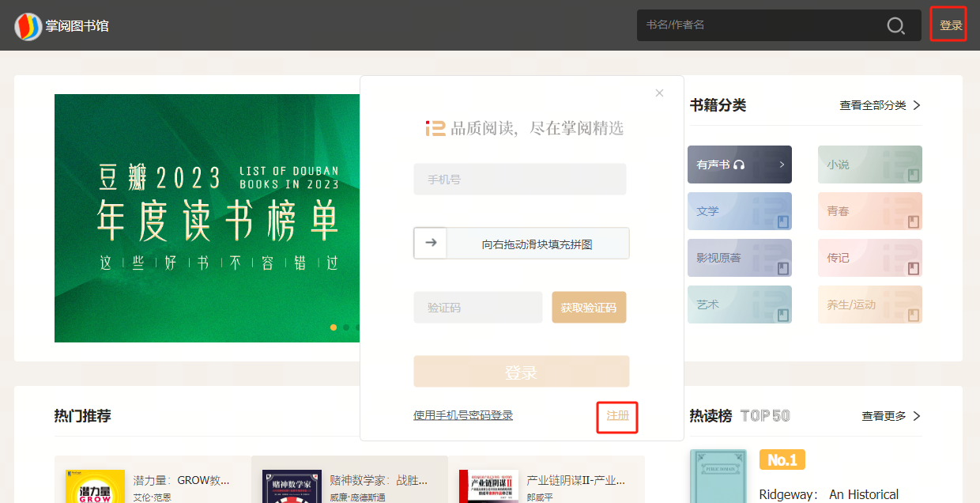This screenshot has width=980, height=503.
Task: Expand 查看更多 in the 热读榜 section
Action: [891, 416]
